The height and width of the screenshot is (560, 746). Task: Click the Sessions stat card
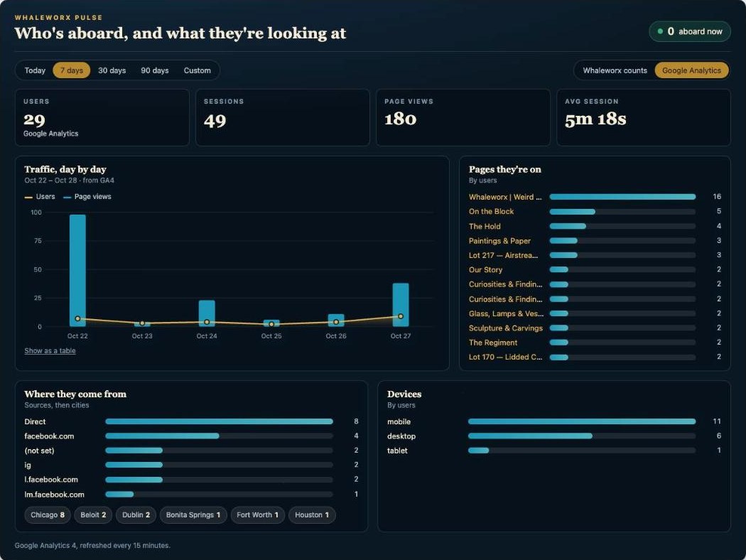coord(283,117)
